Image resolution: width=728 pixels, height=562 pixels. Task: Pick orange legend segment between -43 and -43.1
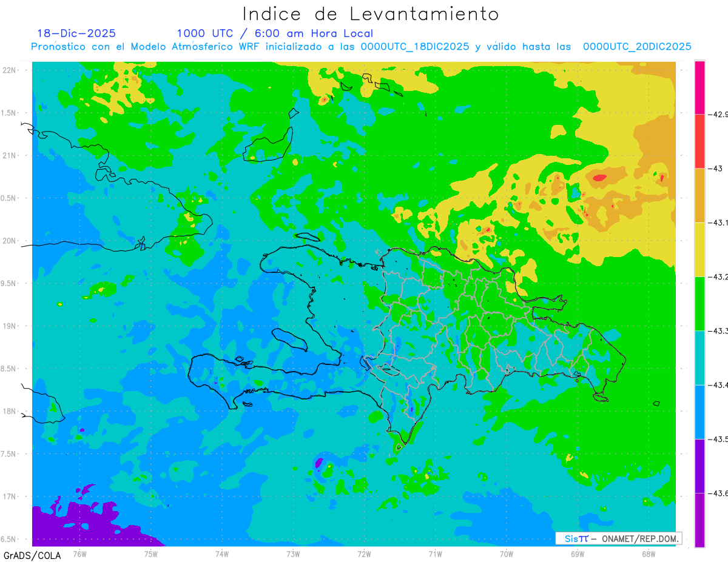click(699, 195)
